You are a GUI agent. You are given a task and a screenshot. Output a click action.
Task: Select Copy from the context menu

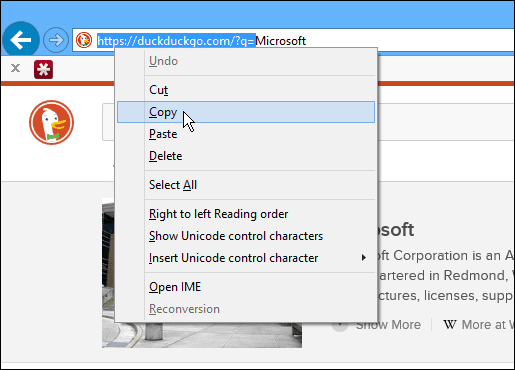(246, 112)
